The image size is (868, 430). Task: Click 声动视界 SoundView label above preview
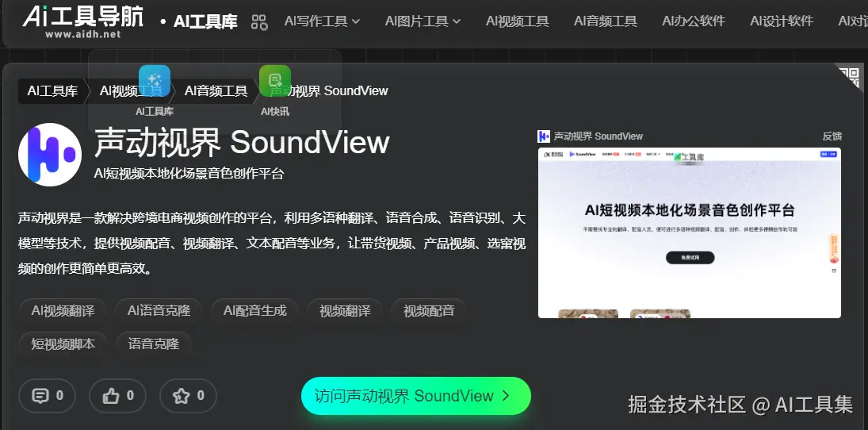[x=598, y=136]
